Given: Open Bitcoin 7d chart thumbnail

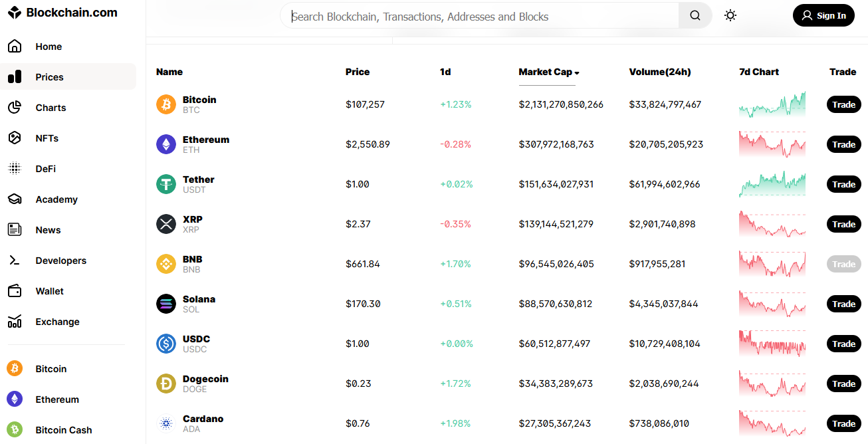Looking at the screenshot, I should (772, 104).
